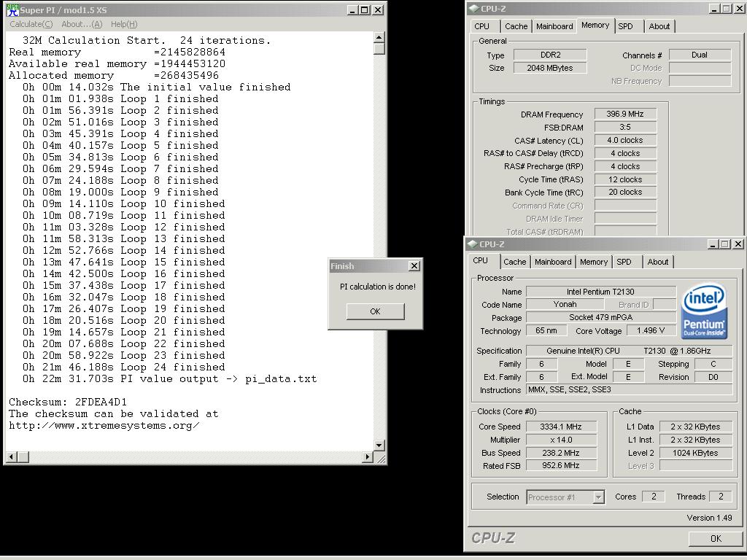Click the Super PI title bar icon
This screenshot has height=560, width=747.
click(x=12, y=9)
